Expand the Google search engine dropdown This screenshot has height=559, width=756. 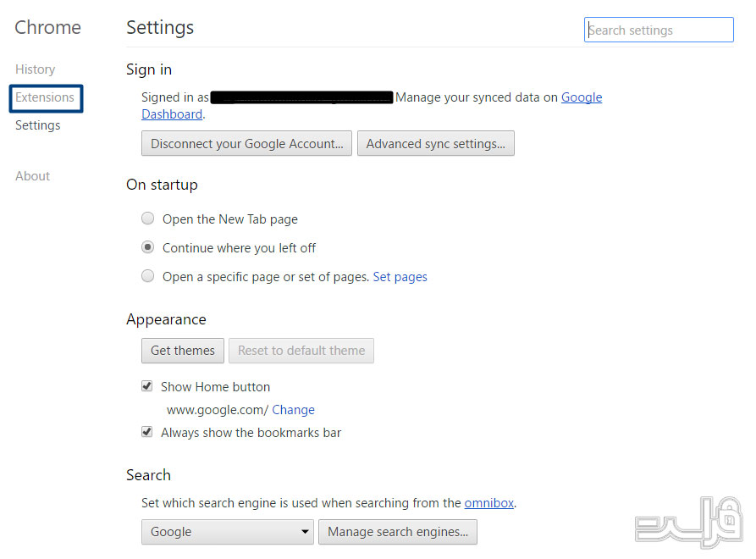(x=228, y=532)
